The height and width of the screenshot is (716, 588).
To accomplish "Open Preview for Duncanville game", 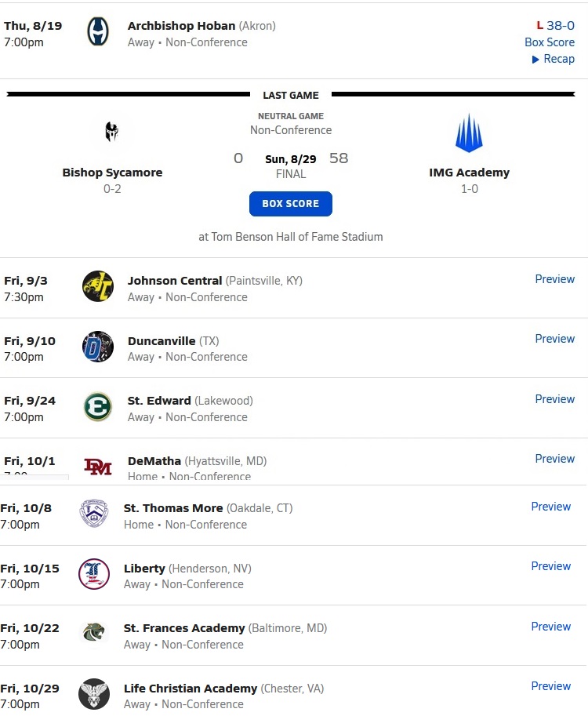I will pyautogui.click(x=554, y=339).
